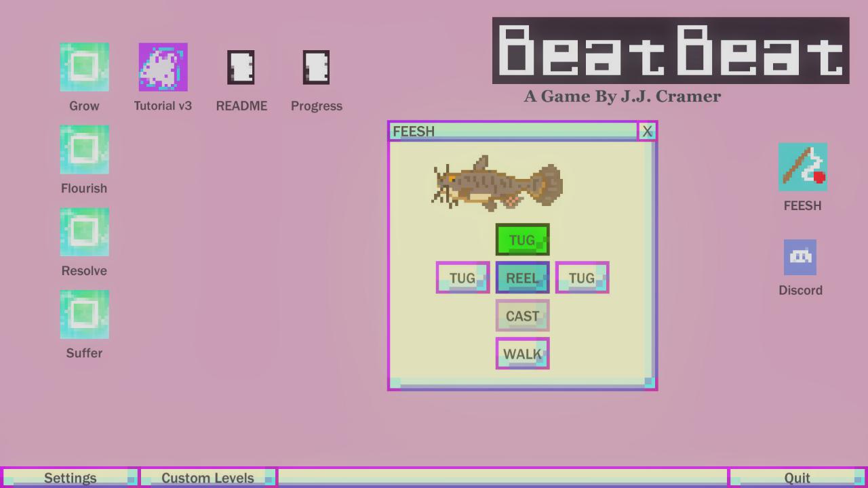Click the "A Game By J.J. Cramer" text
The image size is (868, 488).
(x=623, y=96)
